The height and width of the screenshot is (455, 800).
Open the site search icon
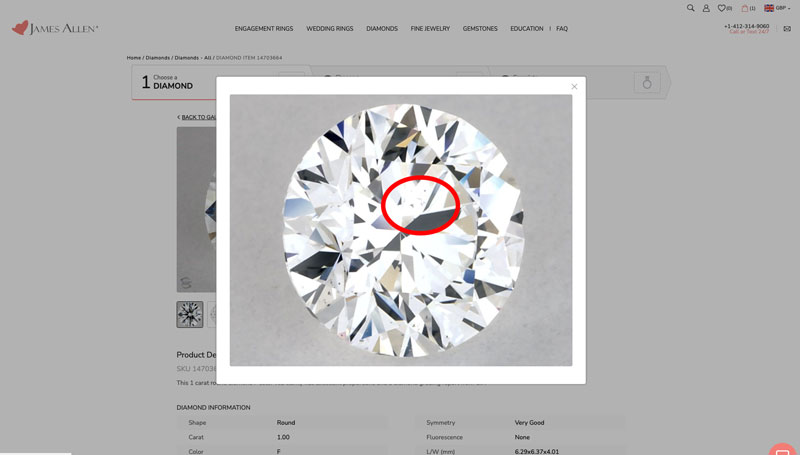pos(690,8)
